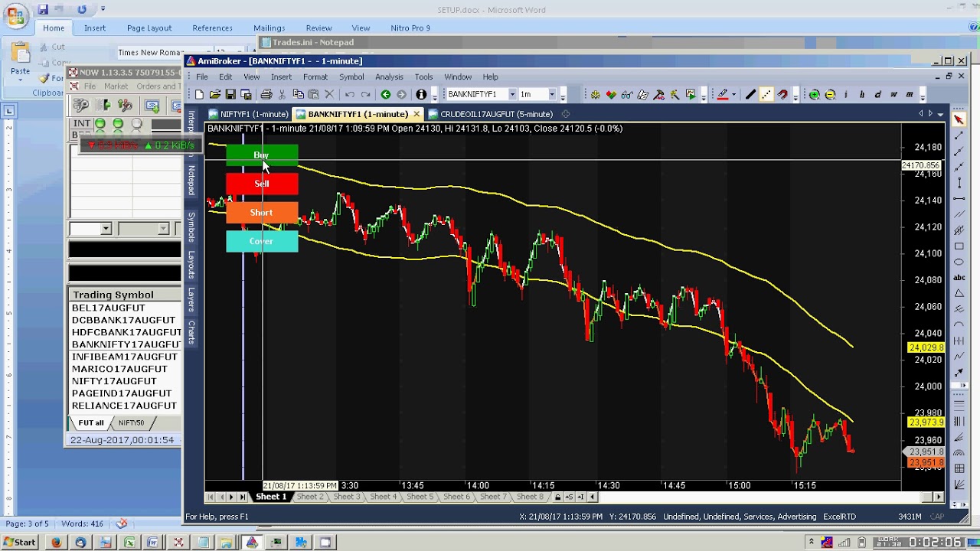
Task: Click the orange Short button on chart
Action: click(262, 213)
